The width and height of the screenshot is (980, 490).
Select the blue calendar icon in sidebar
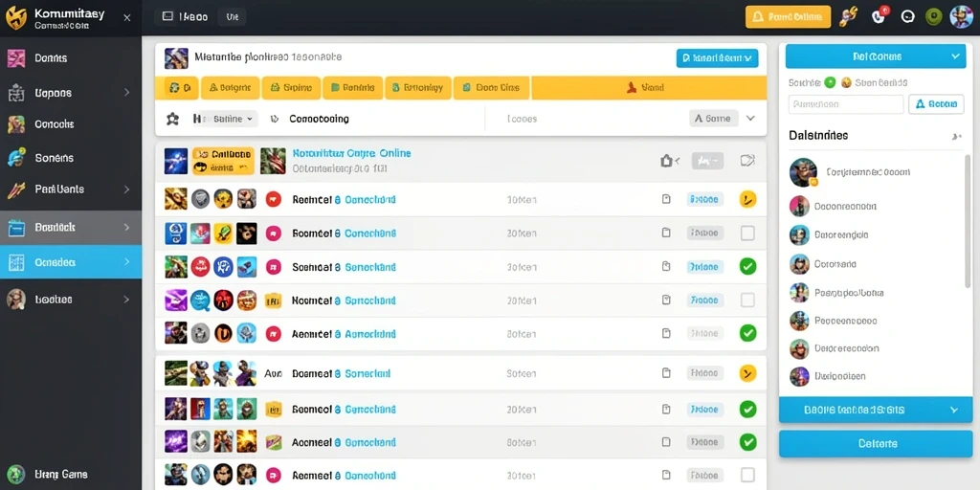point(15,228)
